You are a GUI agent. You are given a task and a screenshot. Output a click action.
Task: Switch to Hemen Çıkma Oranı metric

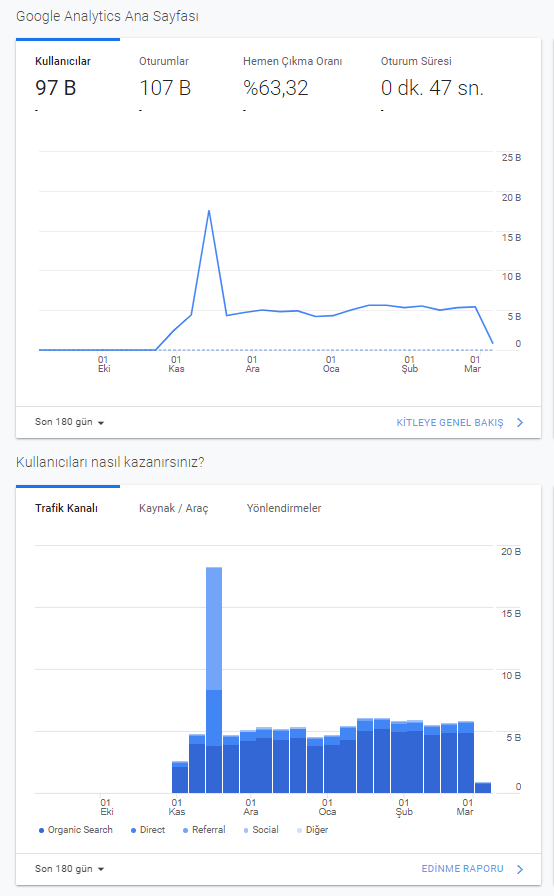coord(292,77)
